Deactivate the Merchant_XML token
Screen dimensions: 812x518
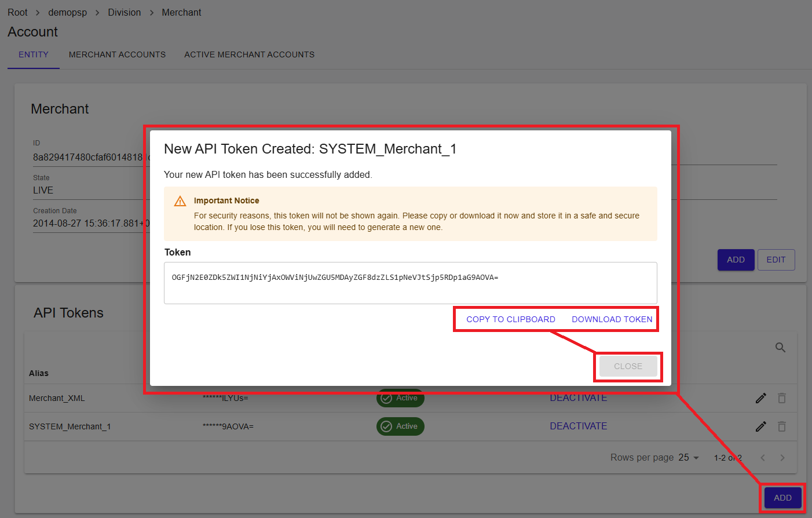tap(579, 398)
